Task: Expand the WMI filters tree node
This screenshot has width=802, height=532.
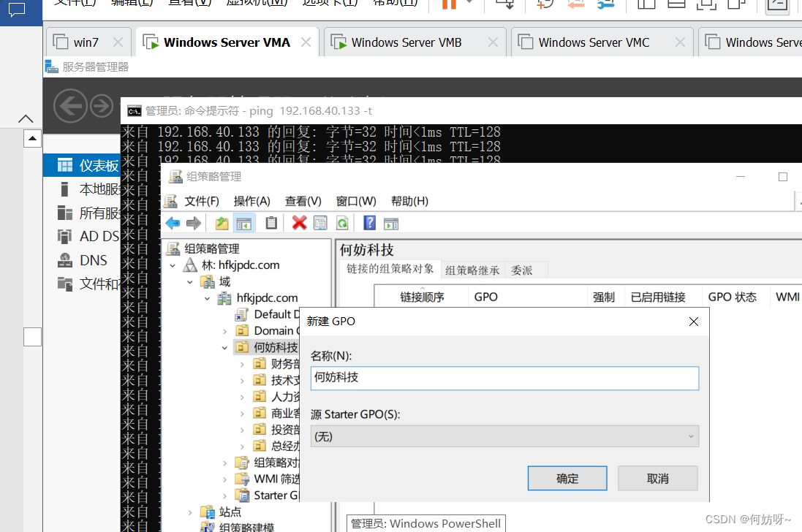Action: (x=225, y=479)
